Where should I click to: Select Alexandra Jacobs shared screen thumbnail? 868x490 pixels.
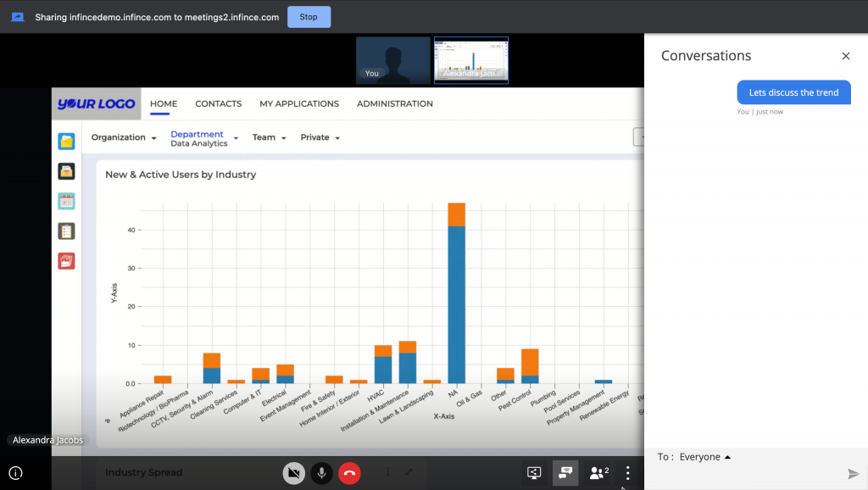pyautogui.click(x=471, y=60)
